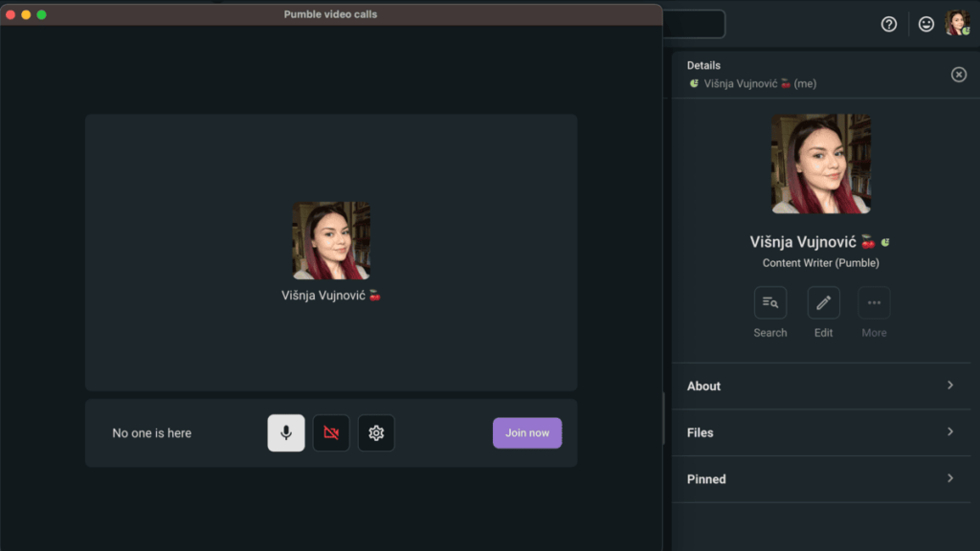Close the Details panel
980x551 pixels.
pyautogui.click(x=958, y=75)
